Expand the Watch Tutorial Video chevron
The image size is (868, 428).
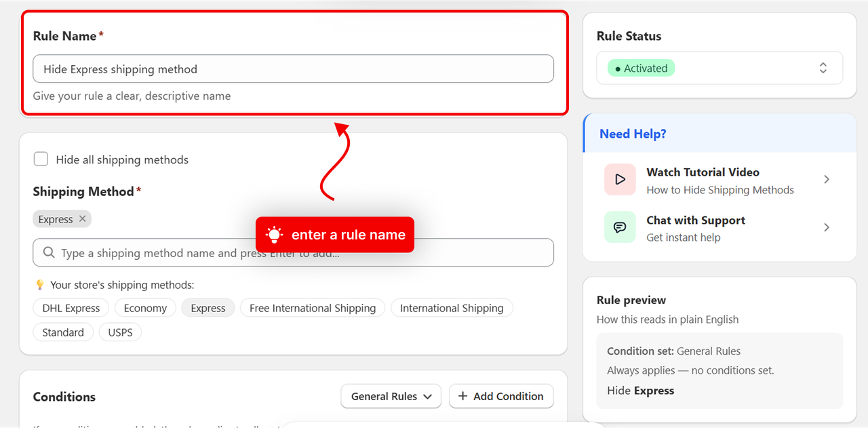(x=827, y=180)
